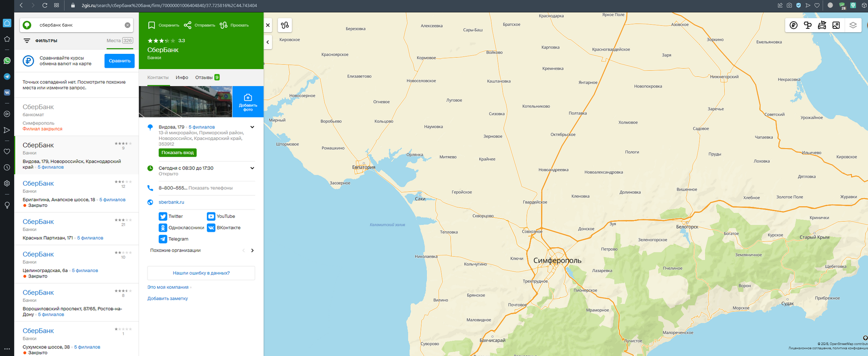This screenshot has height=356, width=868.
Task: Switch to the Контакты tab
Action: click(158, 78)
